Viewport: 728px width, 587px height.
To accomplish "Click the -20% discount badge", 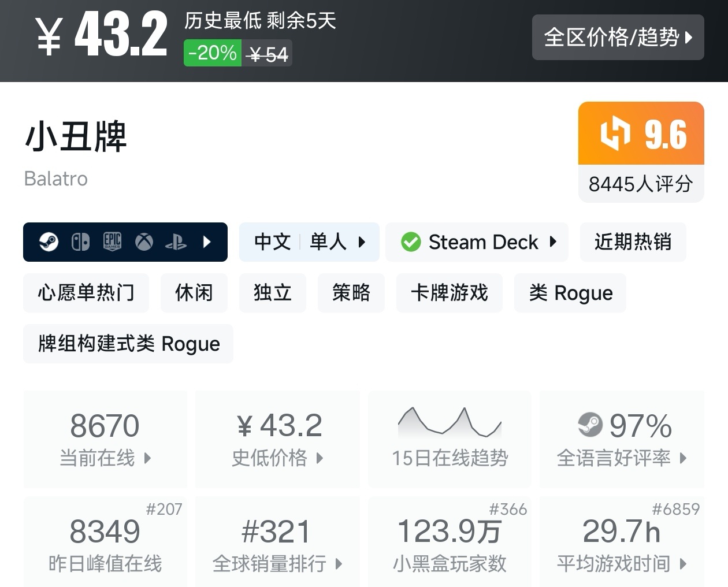I will click(x=213, y=53).
